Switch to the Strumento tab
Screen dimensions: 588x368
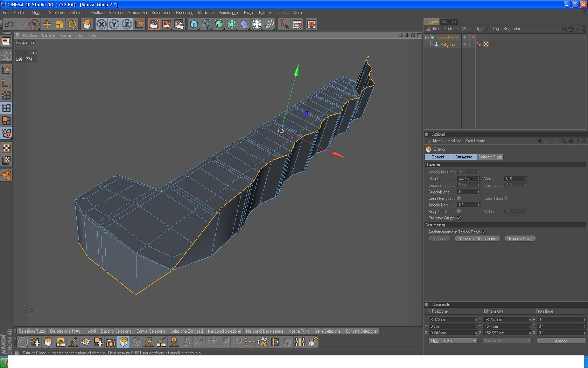click(x=463, y=157)
